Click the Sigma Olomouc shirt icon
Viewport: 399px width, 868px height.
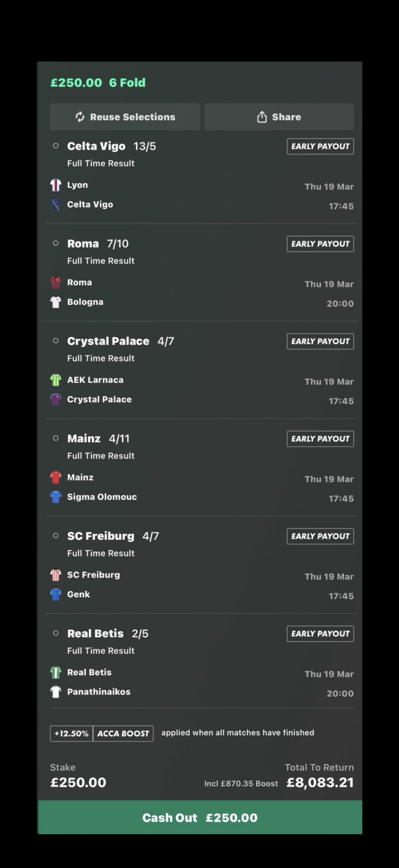(56, 497)
